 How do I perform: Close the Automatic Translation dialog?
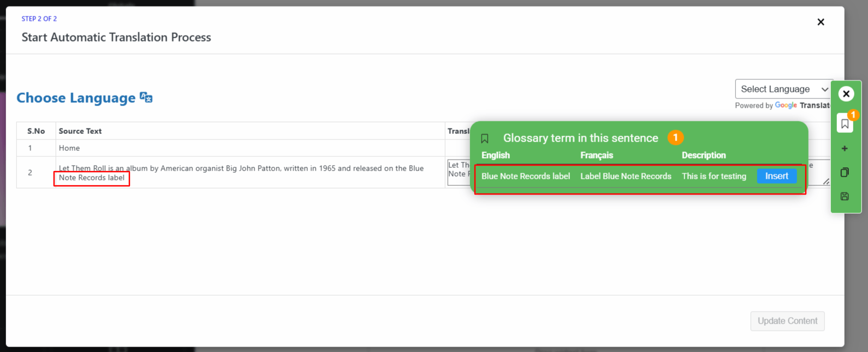coord(821,22)
